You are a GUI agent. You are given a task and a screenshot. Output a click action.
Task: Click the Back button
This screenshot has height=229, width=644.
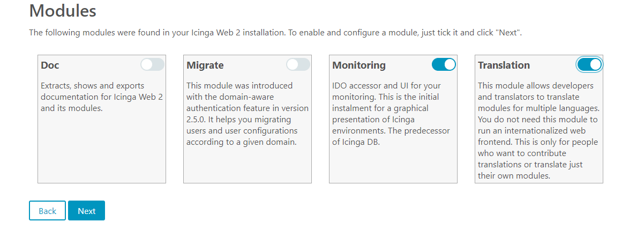pyautogui.click(x=47, y=211)
